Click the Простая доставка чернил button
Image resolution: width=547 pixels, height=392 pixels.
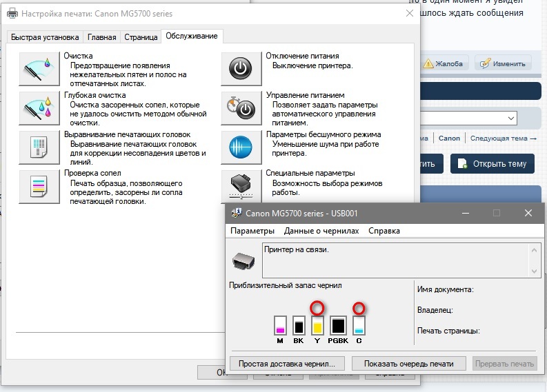pyautogui.click(x=287, y=364)
